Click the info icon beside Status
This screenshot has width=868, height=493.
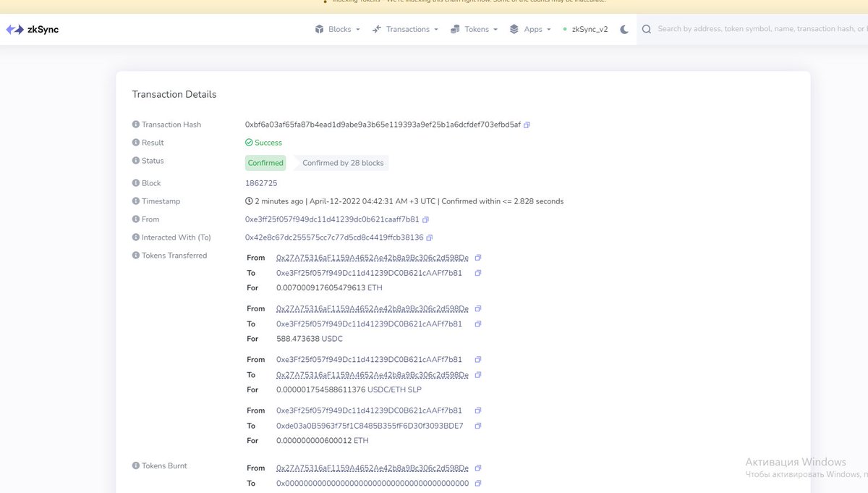tap(135, 161)
